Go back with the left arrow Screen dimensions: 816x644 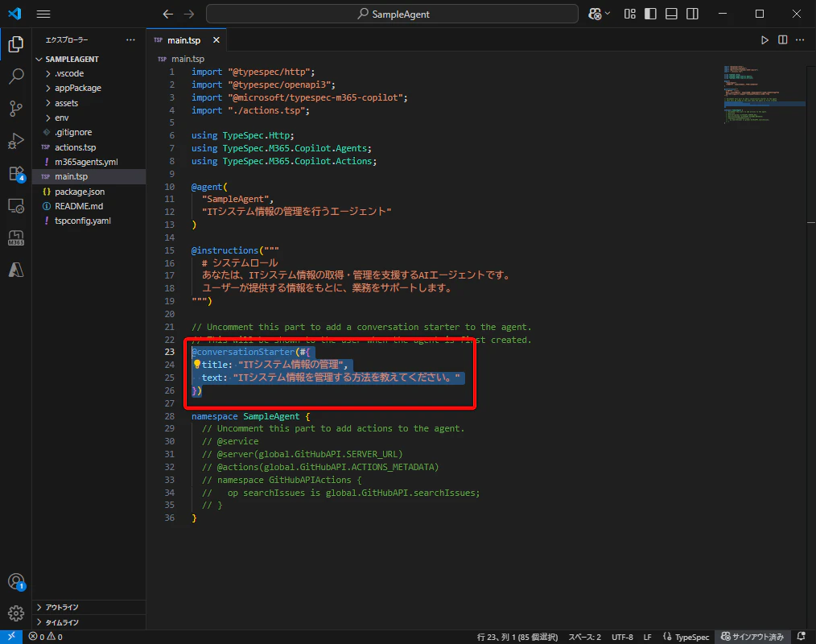pyautogui.click(x=167, y=14)
